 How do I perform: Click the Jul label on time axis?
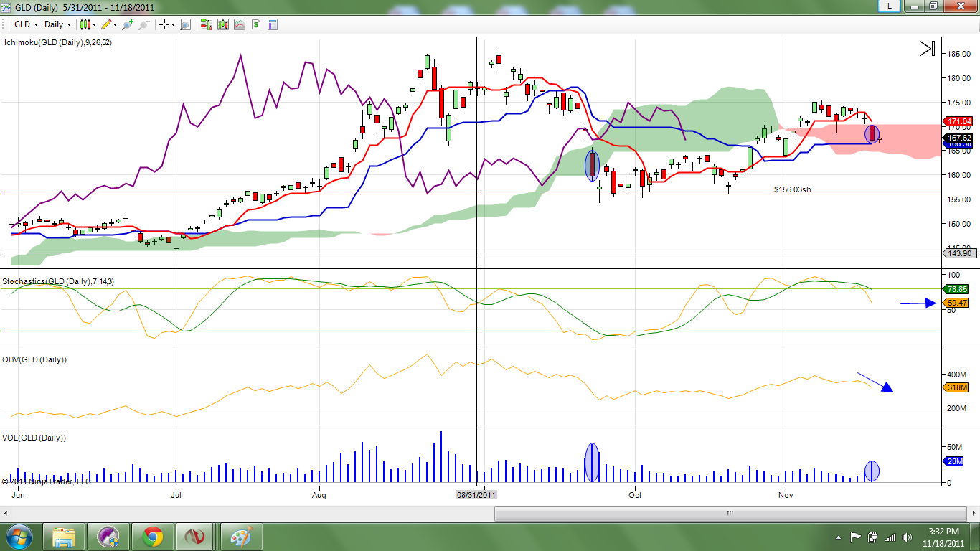click(x=176, y=495)
